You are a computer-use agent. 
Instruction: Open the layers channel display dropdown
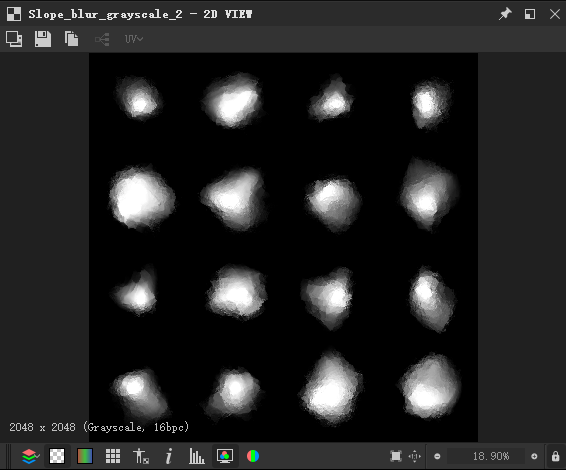30,456
